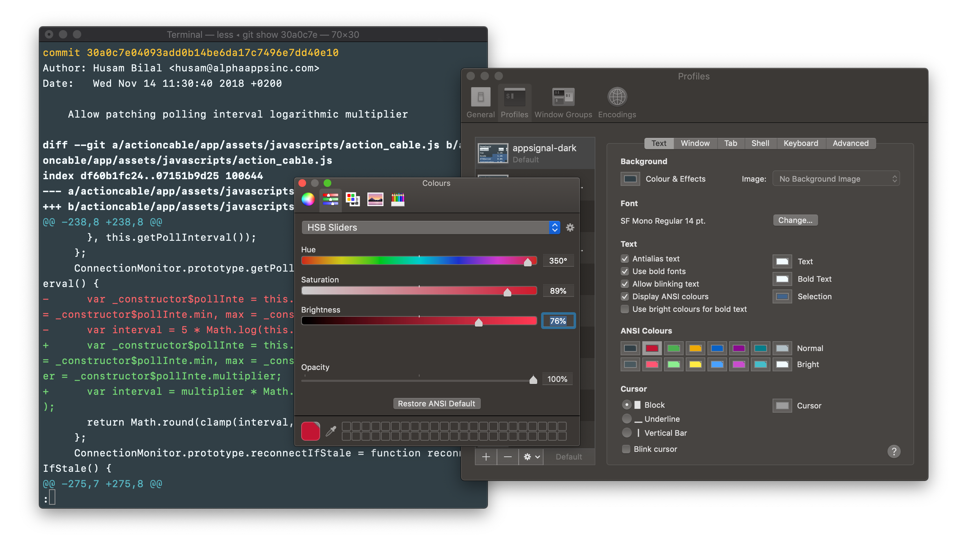Open the profile actions gear menu
968x560 pixels.
pos(531,457)
